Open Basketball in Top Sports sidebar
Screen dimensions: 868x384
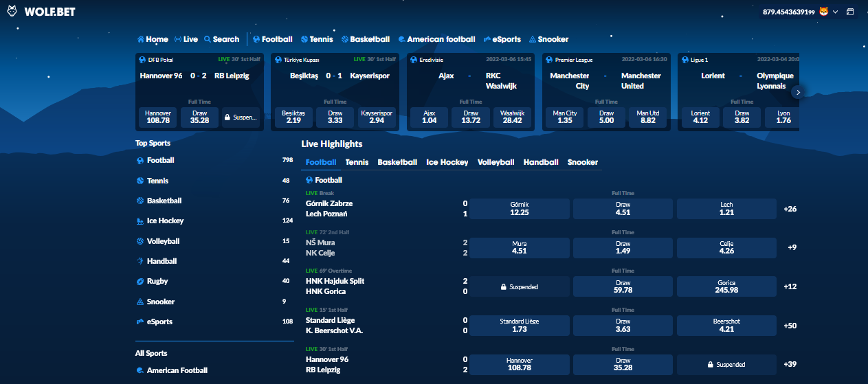tap(214, 201)
